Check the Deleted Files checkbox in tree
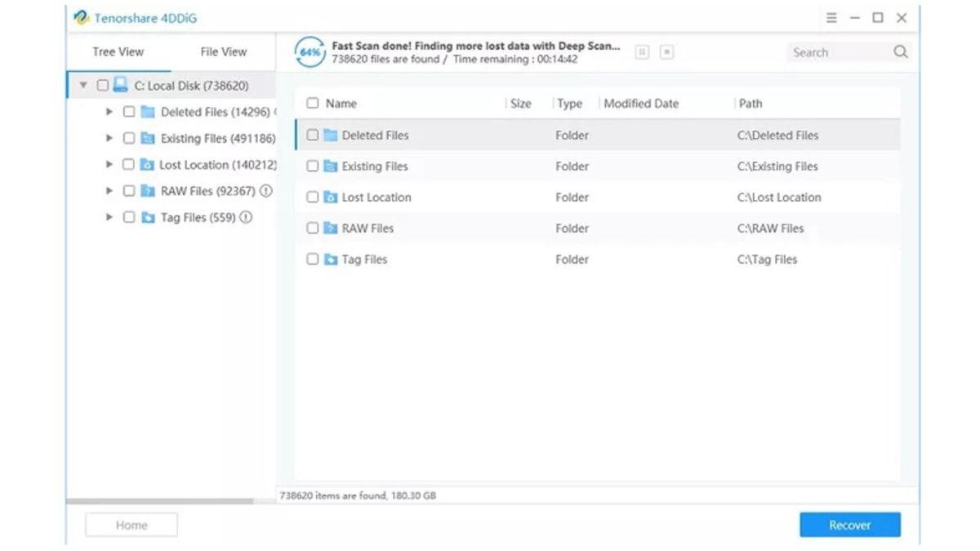Viewport: 980px width, 551px height. (129, 112)
